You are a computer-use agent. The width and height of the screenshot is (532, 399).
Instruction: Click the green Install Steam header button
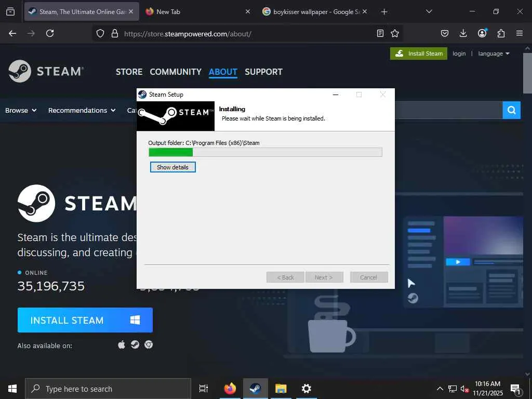tap(419, 54)
